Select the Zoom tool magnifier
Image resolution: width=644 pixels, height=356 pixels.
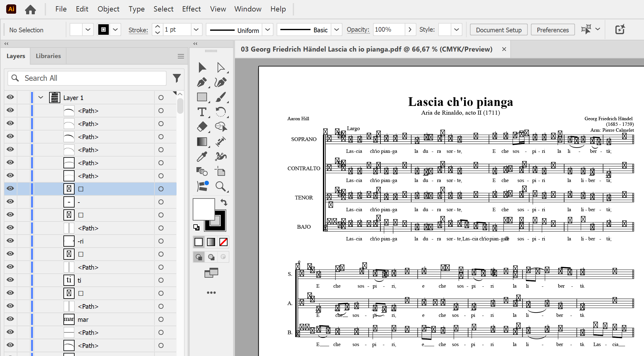221,186
